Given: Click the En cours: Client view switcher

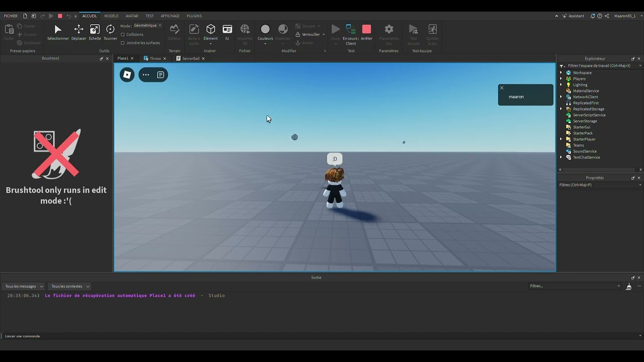Looking at the screenshot, I should (351, 34).
